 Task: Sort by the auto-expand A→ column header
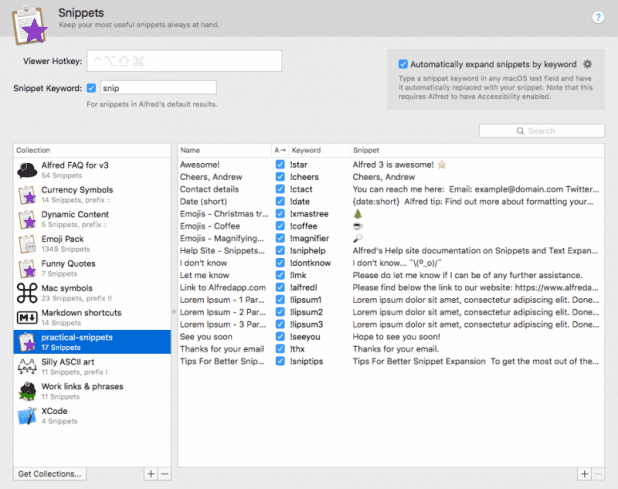(280, 150)
